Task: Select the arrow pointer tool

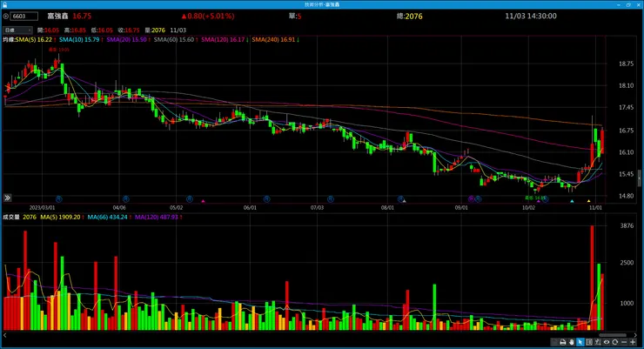Action: pyautogui.click(x=580, y=342)
